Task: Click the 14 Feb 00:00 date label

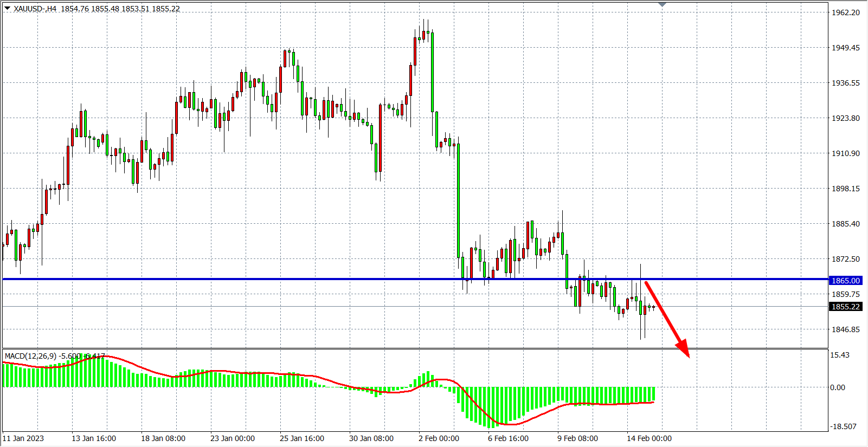Action: [649, 438]
